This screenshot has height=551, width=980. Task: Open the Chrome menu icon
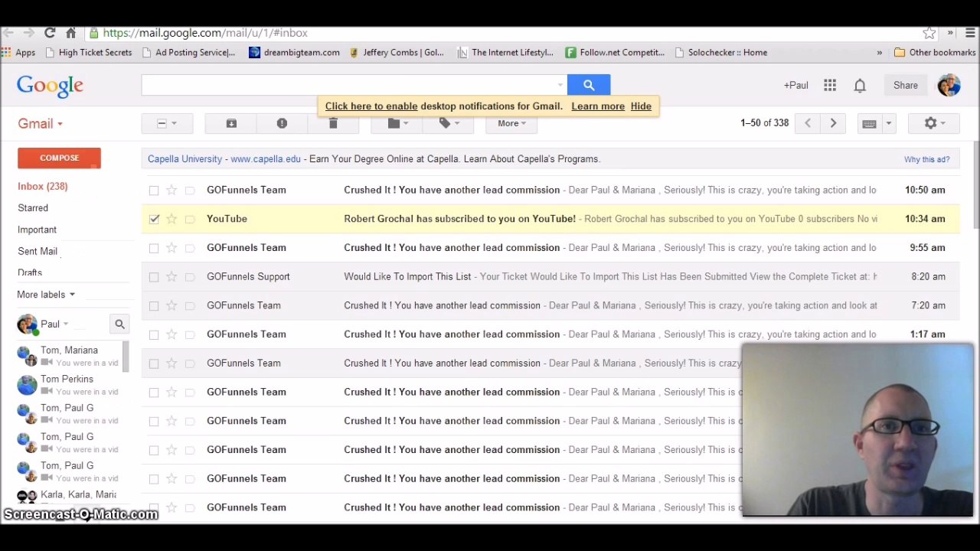970,33
